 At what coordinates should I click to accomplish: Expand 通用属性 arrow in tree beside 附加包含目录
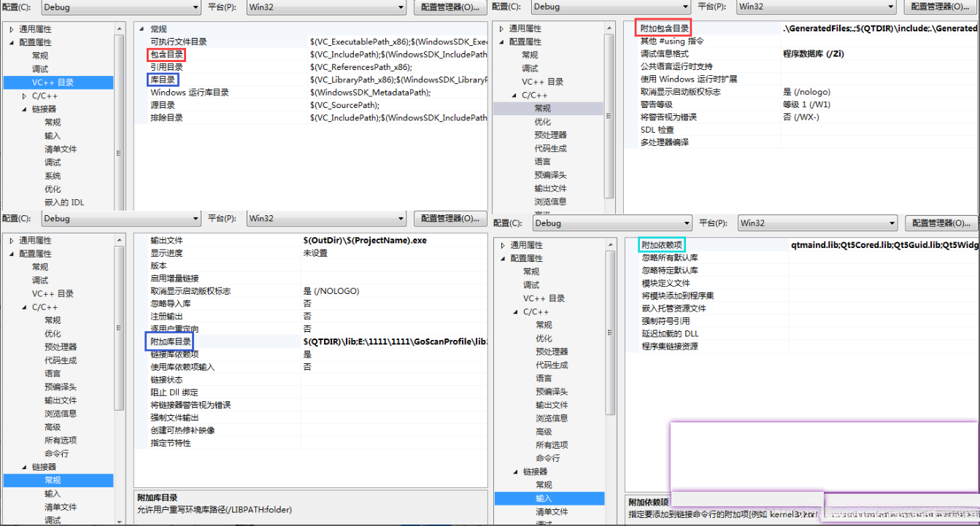(x=502, y=28)
